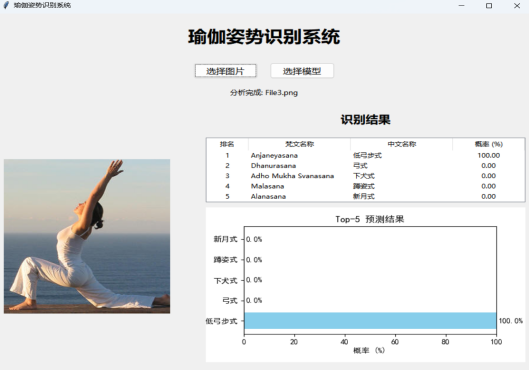Click the 概率 (%) column header
This screenshot has height=370, width=530.
(489, 144)
